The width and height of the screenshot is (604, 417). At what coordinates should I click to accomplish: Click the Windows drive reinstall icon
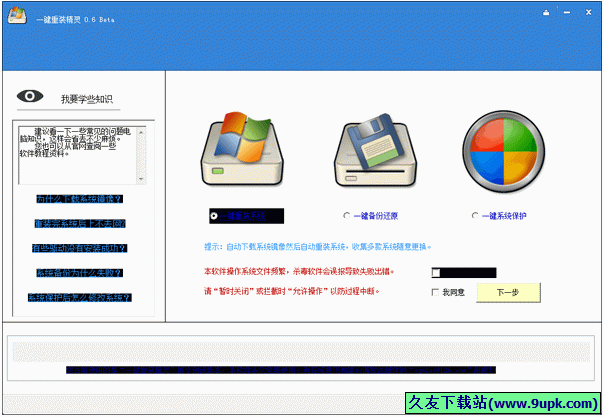point(242,149)
